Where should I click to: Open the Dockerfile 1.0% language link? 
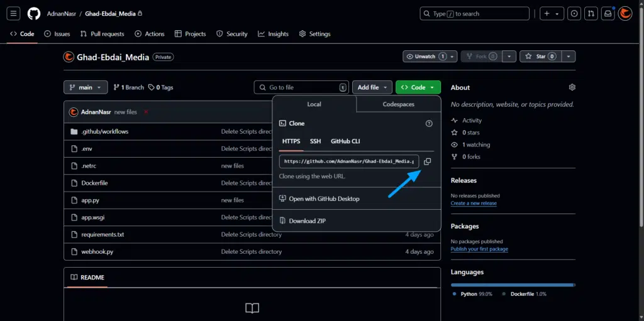[525, 294]
